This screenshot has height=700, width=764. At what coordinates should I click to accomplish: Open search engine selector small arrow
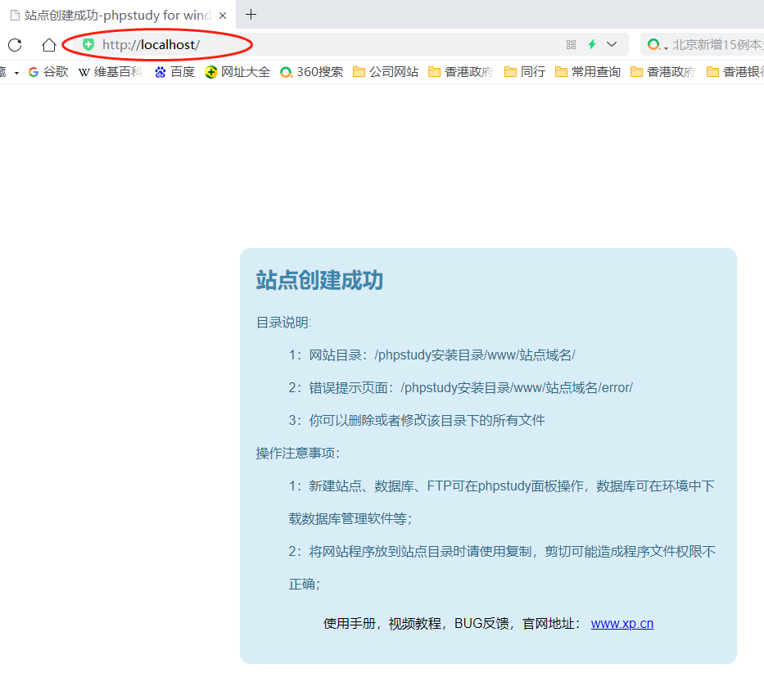tap(666, 47)
